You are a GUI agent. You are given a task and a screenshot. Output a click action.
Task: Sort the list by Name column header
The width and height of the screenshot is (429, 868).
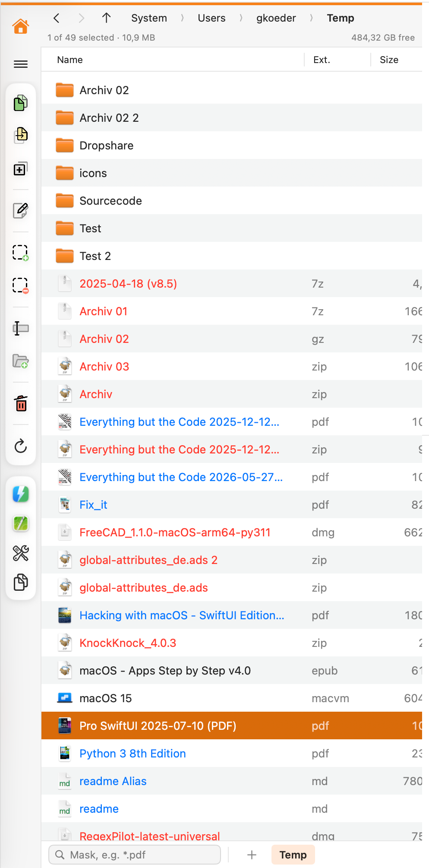point(70,60)
